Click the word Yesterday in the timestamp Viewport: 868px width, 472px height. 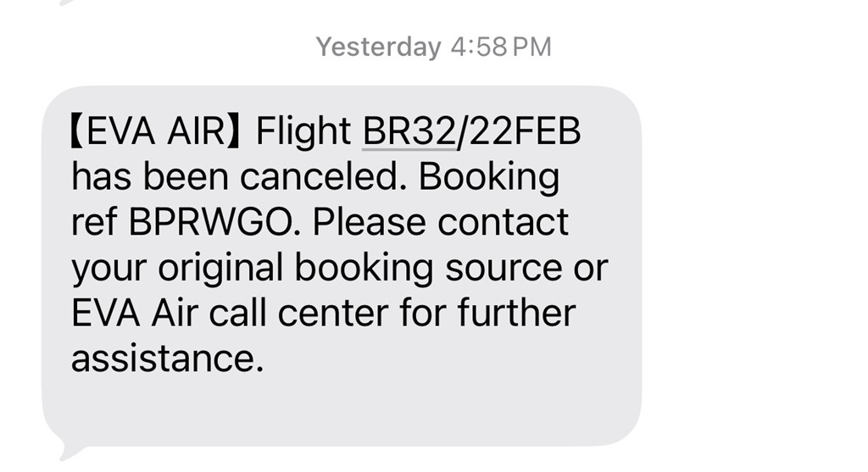click(378, 47)
